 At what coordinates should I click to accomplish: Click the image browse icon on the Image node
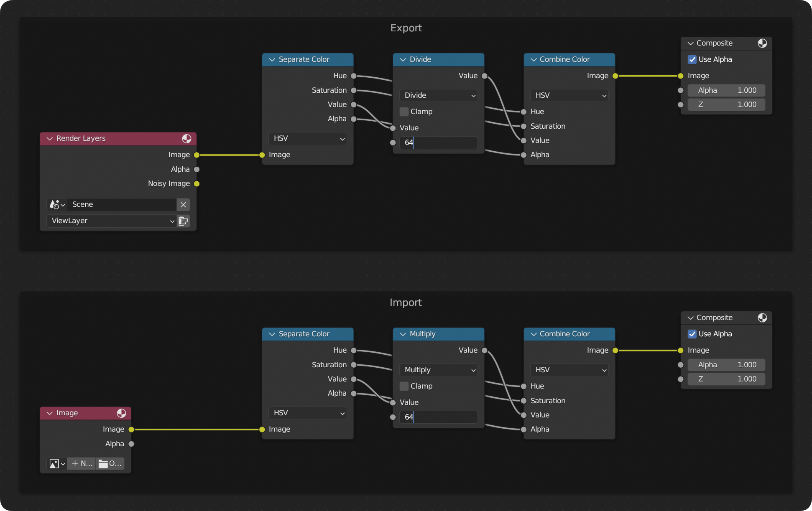coord(56,463)
